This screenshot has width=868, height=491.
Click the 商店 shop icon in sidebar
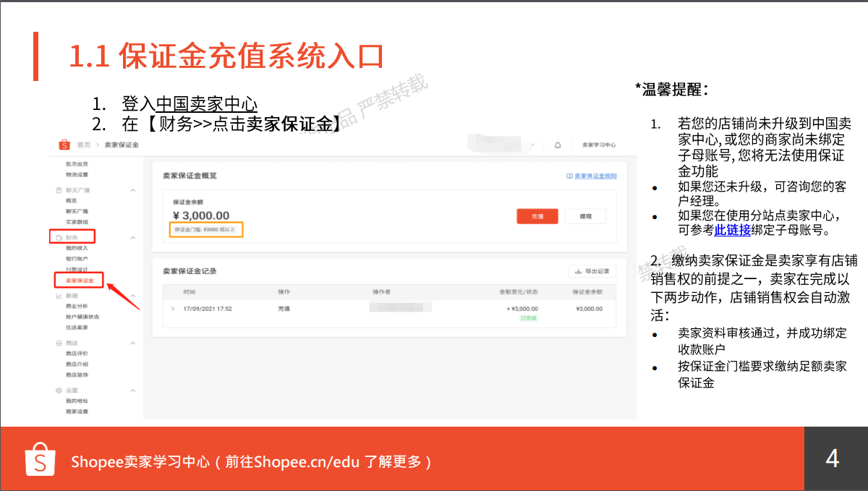pyautogui.click(x=59, y=343)
